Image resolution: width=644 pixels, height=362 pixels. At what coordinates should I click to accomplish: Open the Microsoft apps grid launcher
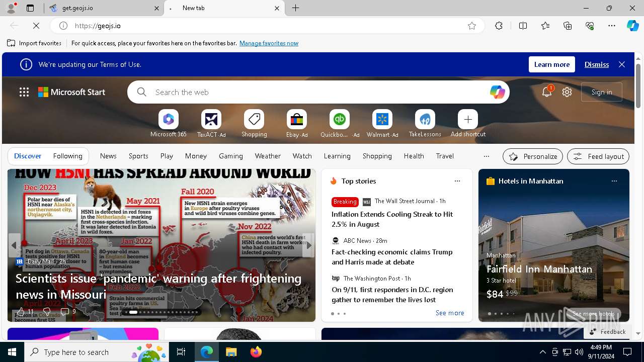point(24,92)
